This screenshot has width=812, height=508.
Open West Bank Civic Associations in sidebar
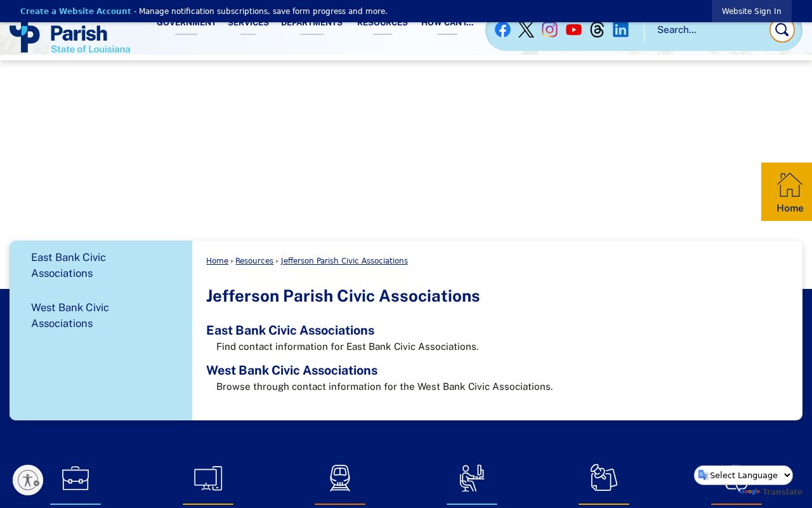[70, 316]
